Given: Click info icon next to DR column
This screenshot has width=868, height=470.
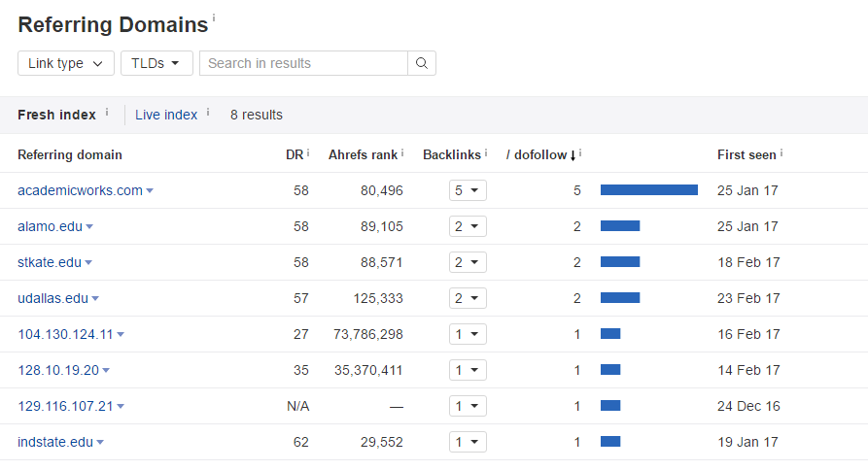Looking at the screenshot, I should pyautogui.click(x=308, y=152).
